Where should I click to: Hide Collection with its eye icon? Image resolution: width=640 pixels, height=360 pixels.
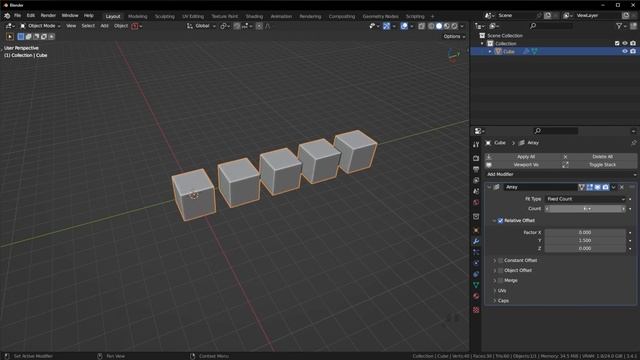(624, 43)
